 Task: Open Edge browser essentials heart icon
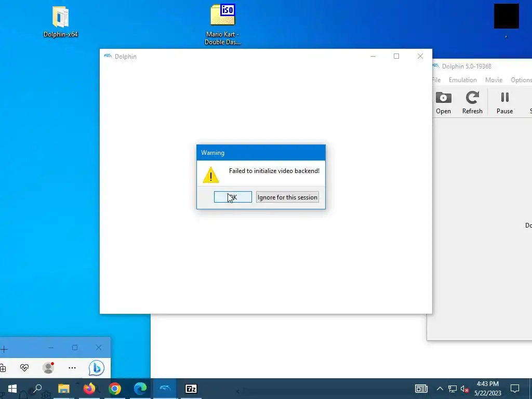tap(24, 368)
